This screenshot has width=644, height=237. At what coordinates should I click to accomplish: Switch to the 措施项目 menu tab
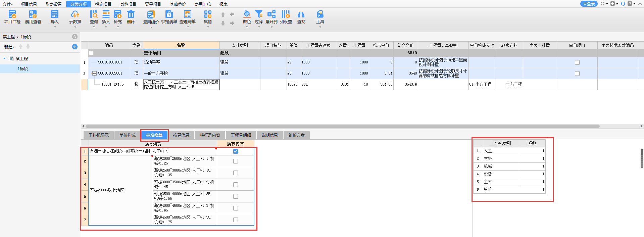103,4
